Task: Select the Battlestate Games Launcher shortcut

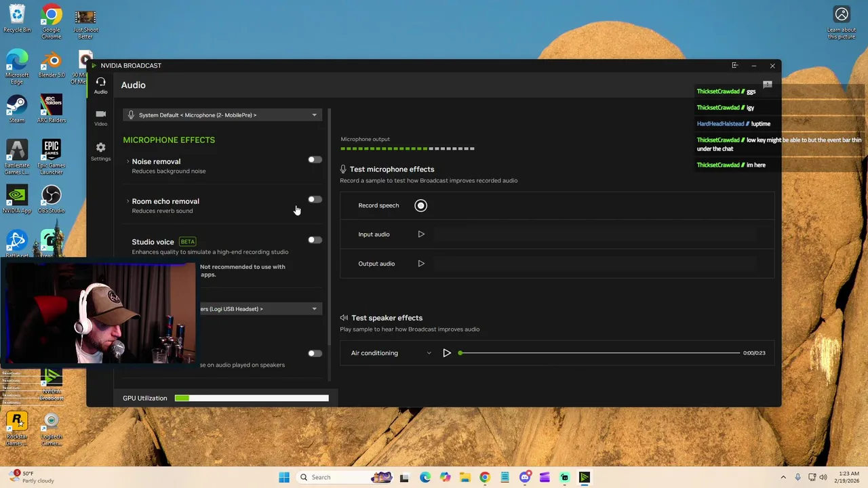Action: (x=17, y=157)
